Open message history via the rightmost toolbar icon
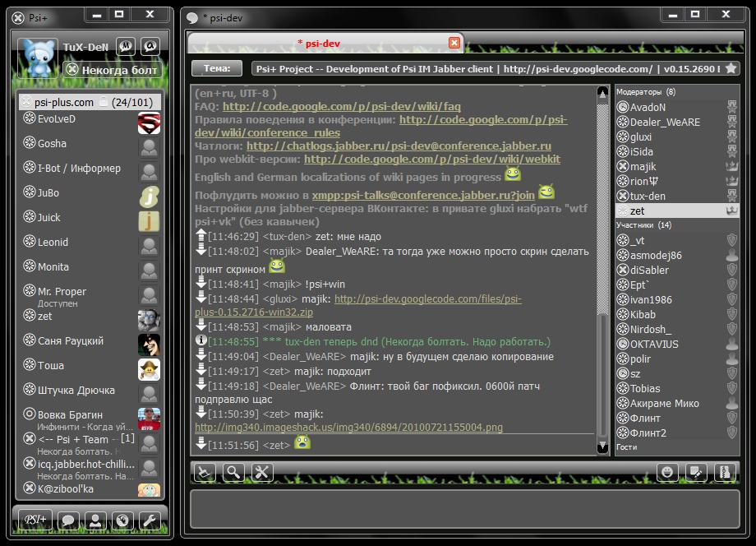The height and width of the screenshot is (546, 756). (x=723, y=472)
